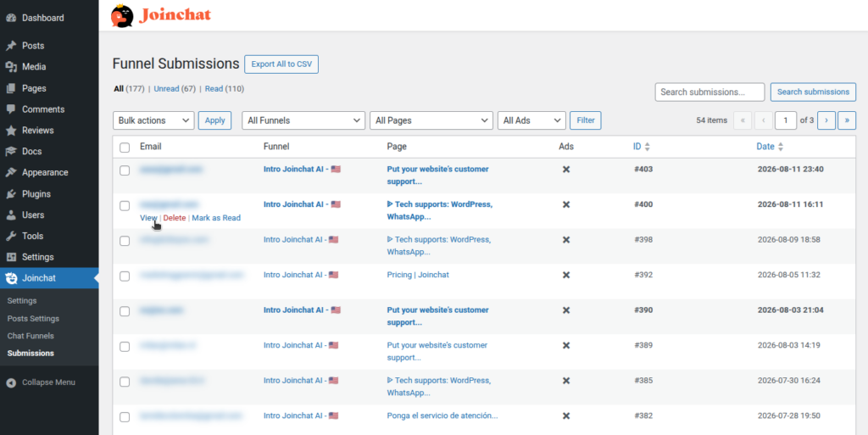Click the Apply bulk action button
This screenshot has width=868, height=435.
click(214, 120)
